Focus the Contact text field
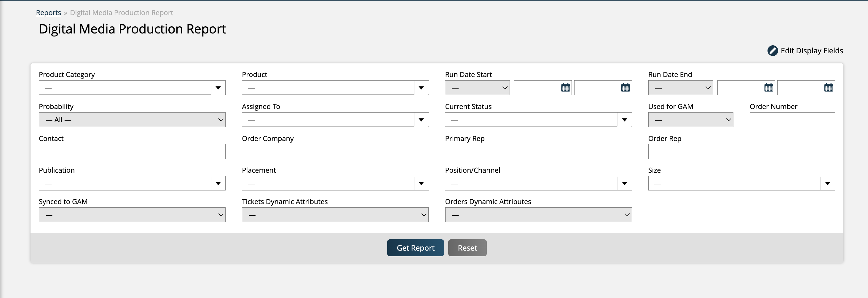 tap(132, 152)
